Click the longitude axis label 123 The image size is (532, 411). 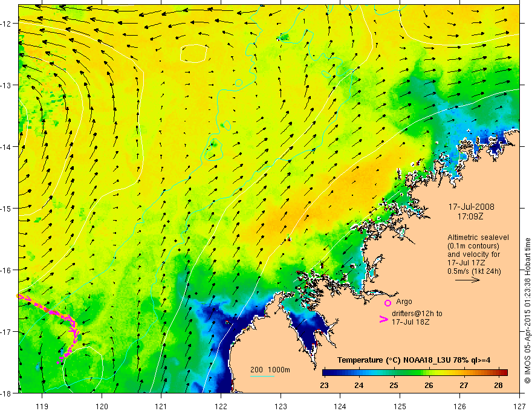pyautogui.click(x=281, y=406)
